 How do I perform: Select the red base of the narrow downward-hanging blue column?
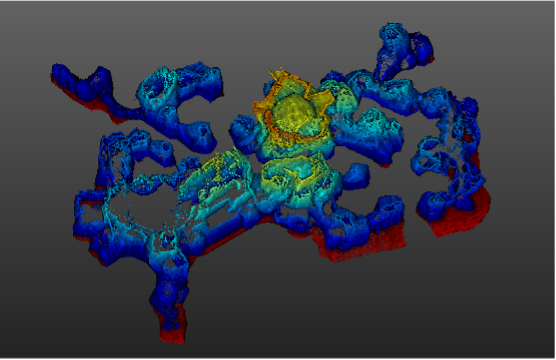tap(173, 328)
